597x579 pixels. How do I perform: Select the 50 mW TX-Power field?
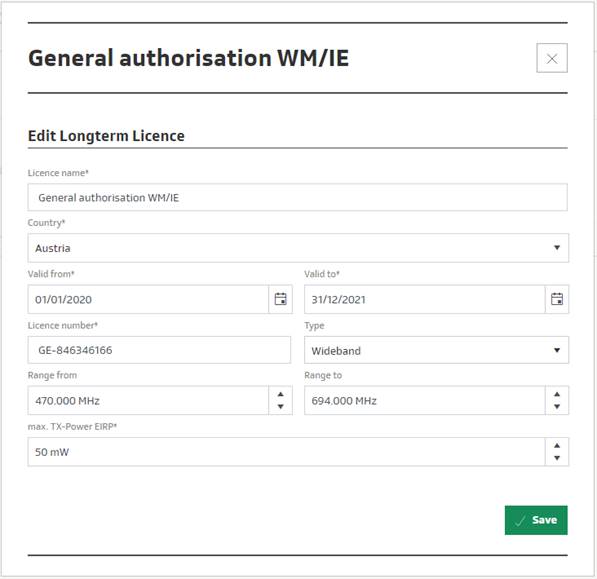pyautogui.click(x=286, y=452)
